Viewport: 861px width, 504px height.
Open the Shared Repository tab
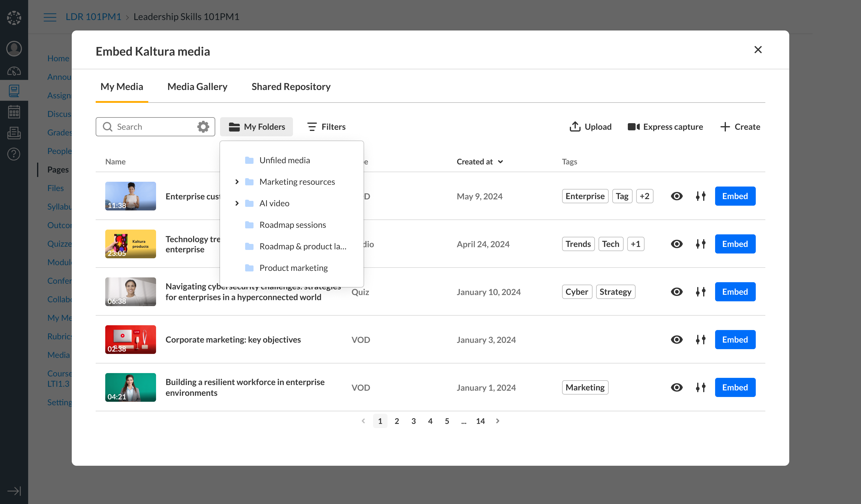tap(291, 87)
